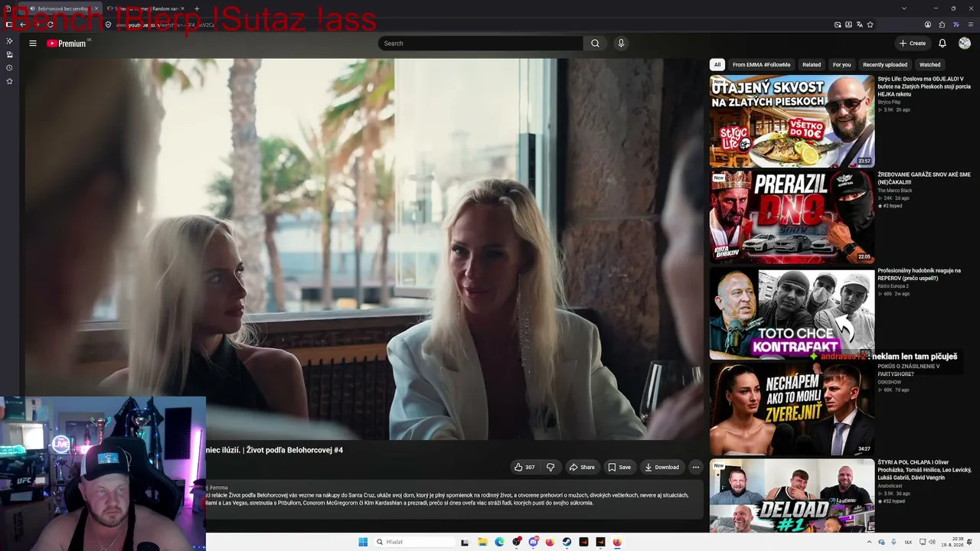Image resolution: width=980 pixels, height=551 pixels.
Task: Reload the page with the refresh icon
Action: tap(51, 24)
